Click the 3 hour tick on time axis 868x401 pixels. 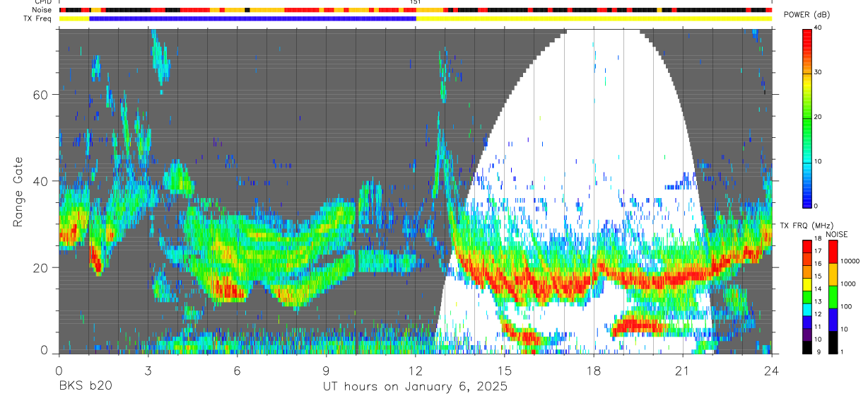click(148, 370)
